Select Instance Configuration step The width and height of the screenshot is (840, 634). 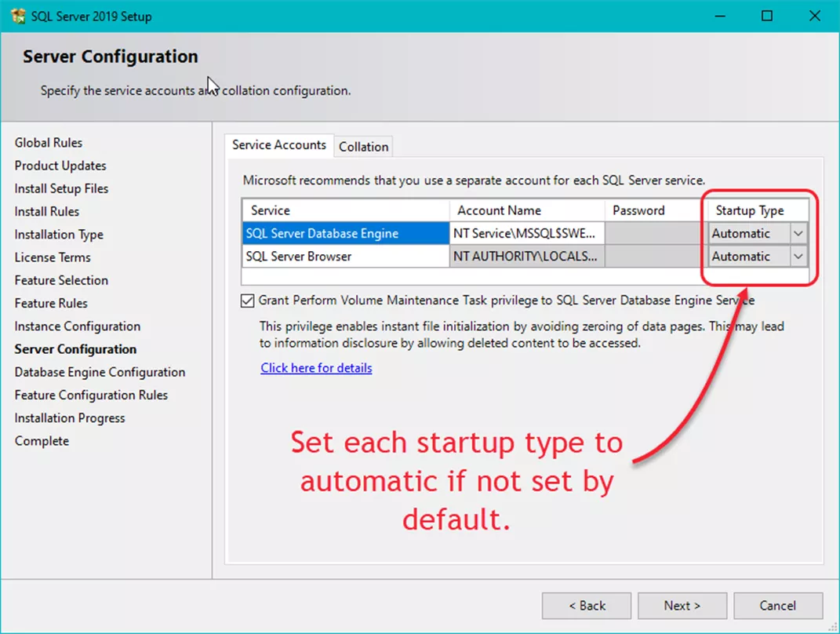77,326
